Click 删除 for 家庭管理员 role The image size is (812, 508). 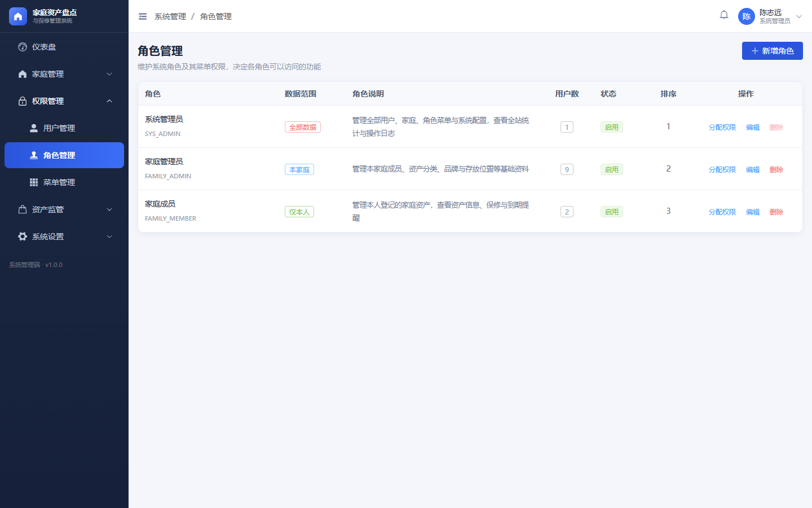(776, 169)
